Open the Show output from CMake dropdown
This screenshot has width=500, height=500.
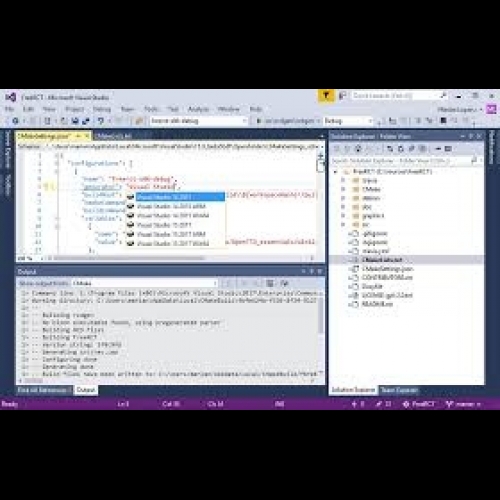click(145, 283)
